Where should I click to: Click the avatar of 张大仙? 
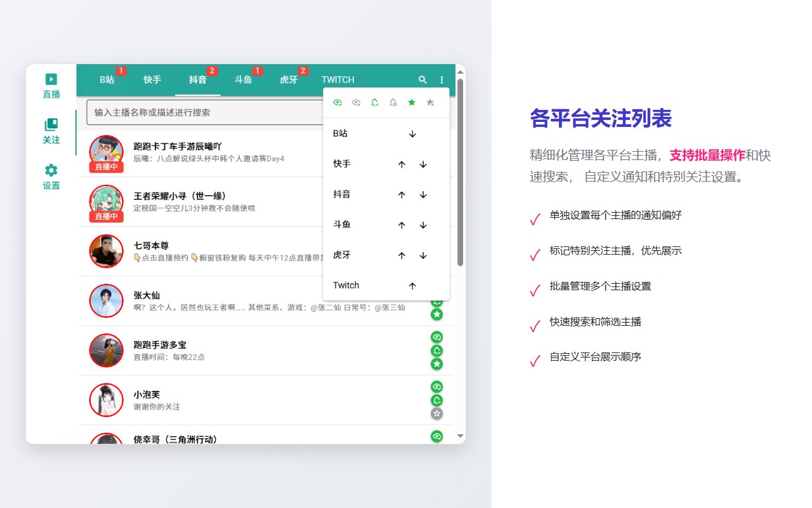pyautogui.click(x=107, y=300)
